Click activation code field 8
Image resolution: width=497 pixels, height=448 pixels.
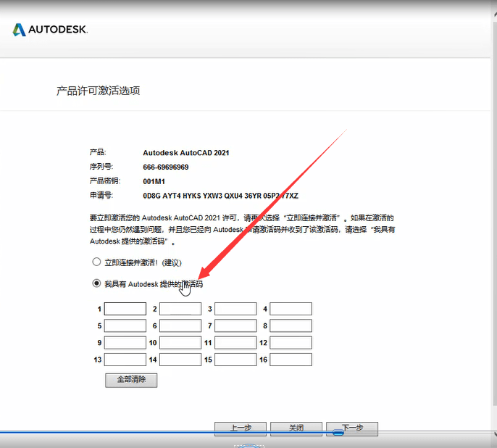(291, 325)
